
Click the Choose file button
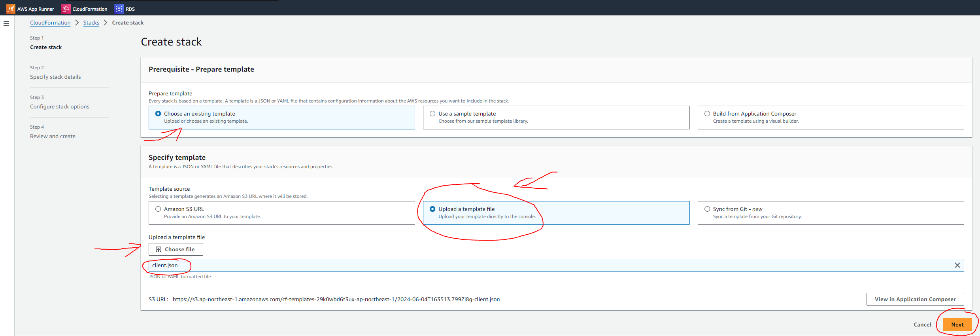point(176,249)
